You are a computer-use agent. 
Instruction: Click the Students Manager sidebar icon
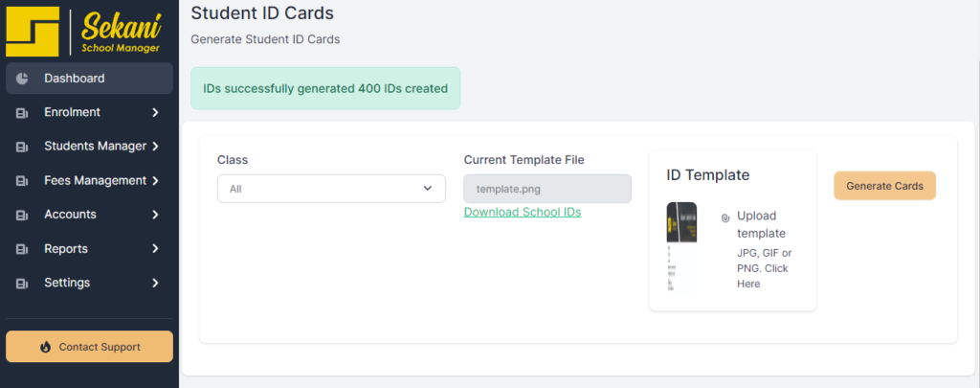[22, 147]
